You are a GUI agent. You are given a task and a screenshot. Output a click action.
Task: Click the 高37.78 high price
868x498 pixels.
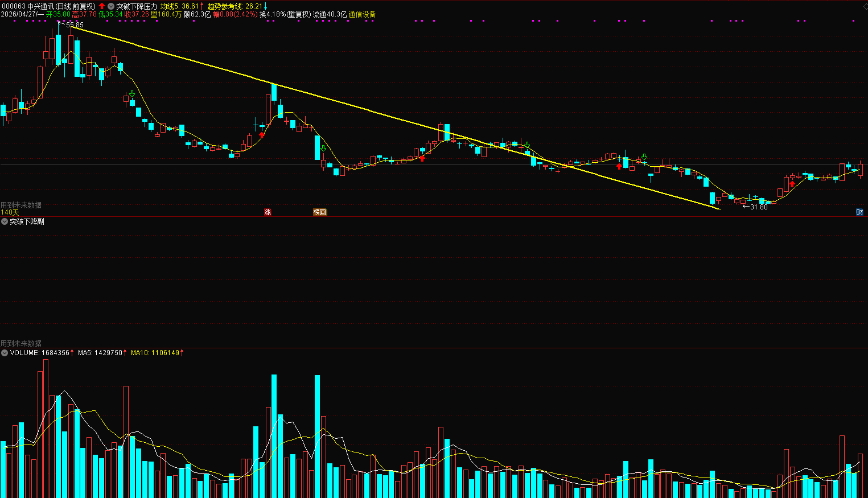pos(84,14)
